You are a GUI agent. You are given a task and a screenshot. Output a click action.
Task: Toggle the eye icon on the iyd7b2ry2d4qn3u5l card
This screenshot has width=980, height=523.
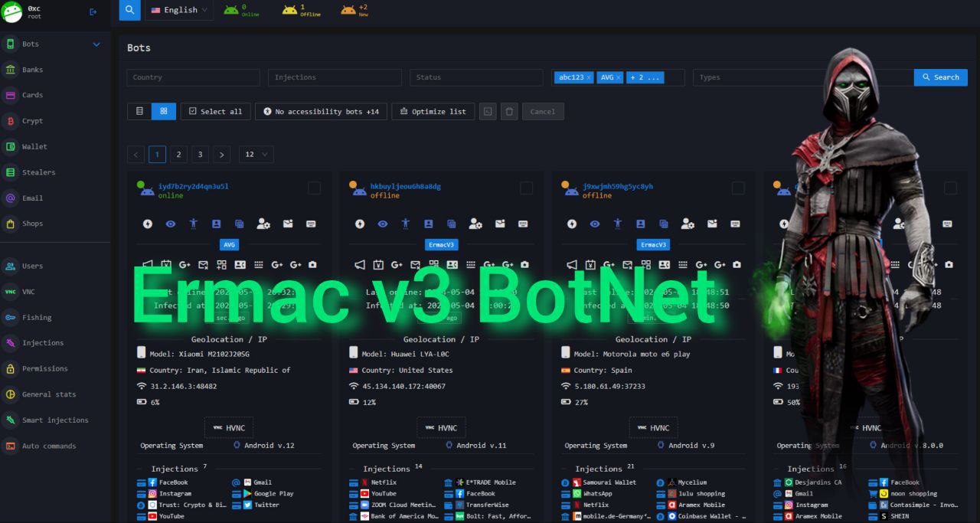click(x=170, y=224)
